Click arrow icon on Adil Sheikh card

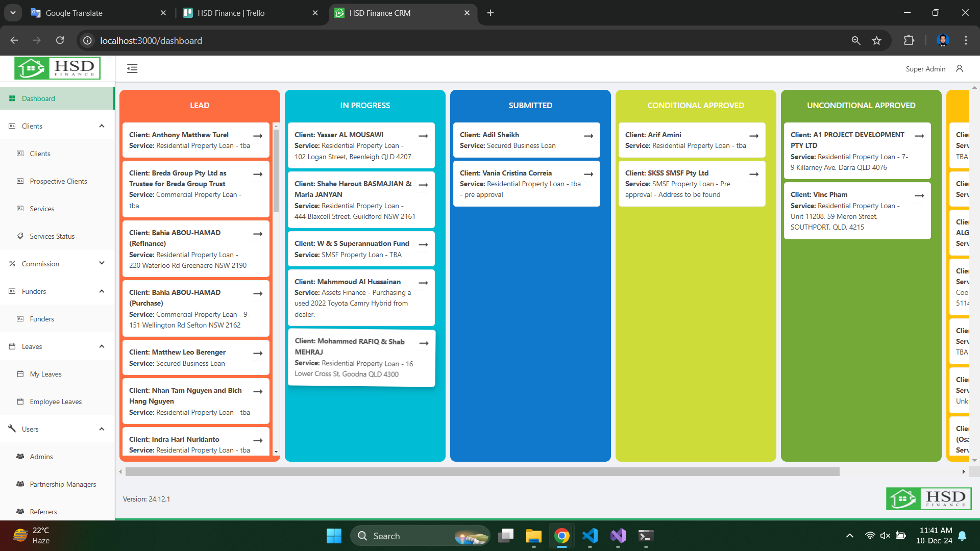coord(589,136)
